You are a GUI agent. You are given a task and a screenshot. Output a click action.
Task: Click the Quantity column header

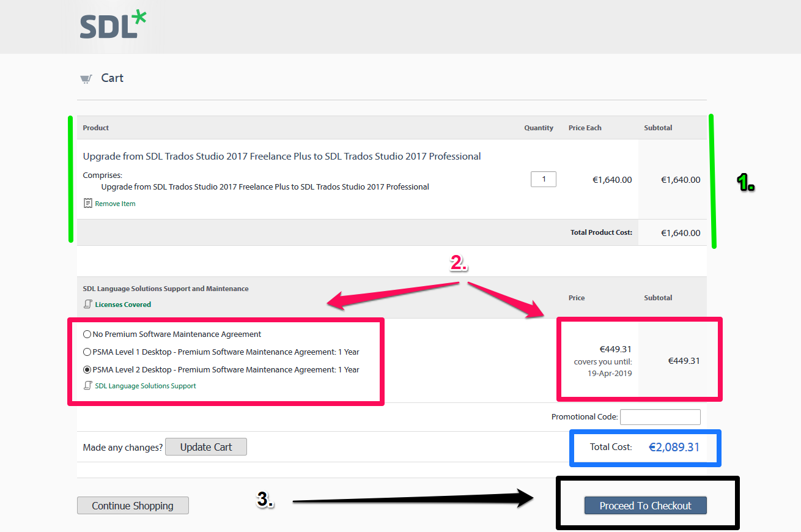coord(539,128)
